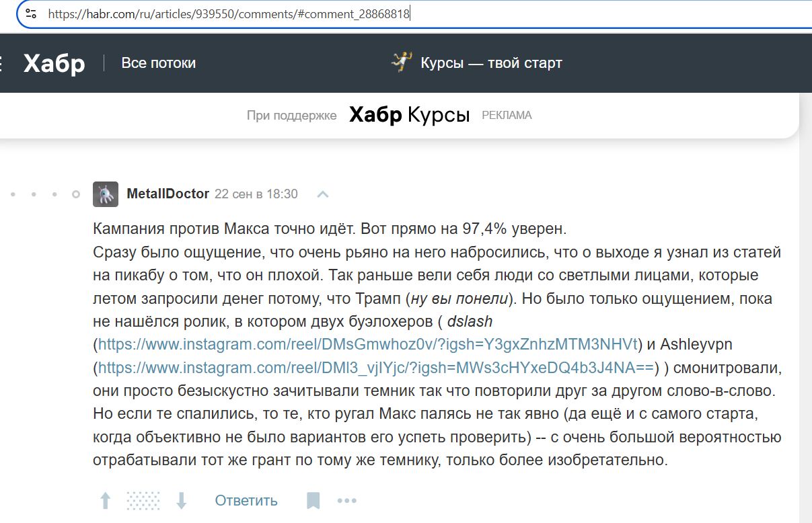The image size is (812, 523).
Task: Click the hollow comment nesting indicator dot
Action: 76,194
